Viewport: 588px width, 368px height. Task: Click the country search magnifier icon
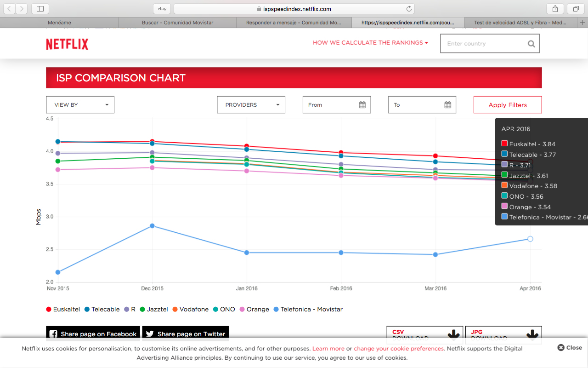(531, 44)
